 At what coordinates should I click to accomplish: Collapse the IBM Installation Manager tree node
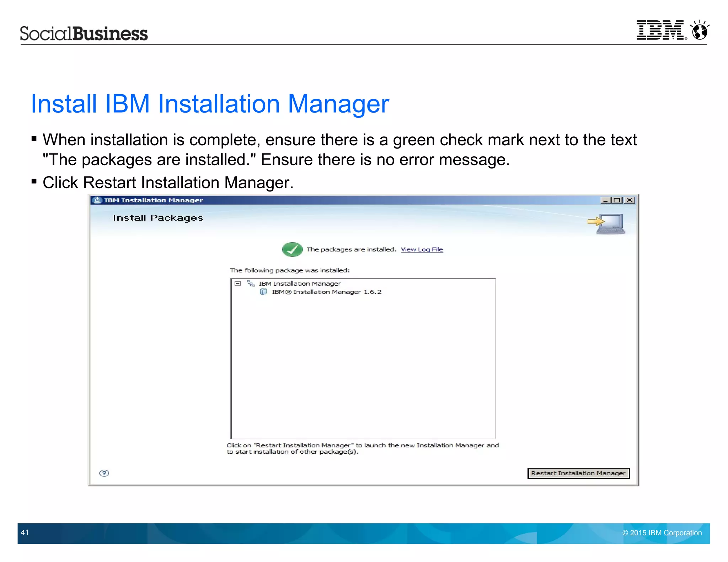coord(238,283)
